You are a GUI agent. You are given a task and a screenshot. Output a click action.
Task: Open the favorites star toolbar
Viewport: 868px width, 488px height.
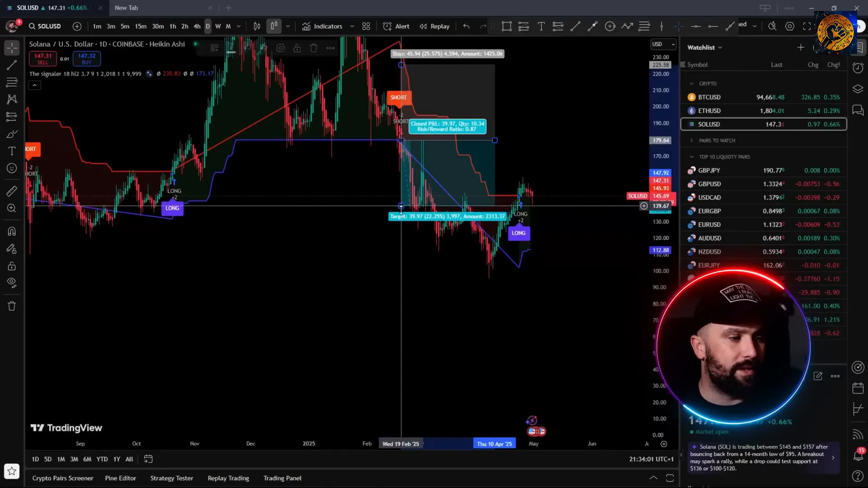point(12,471)
